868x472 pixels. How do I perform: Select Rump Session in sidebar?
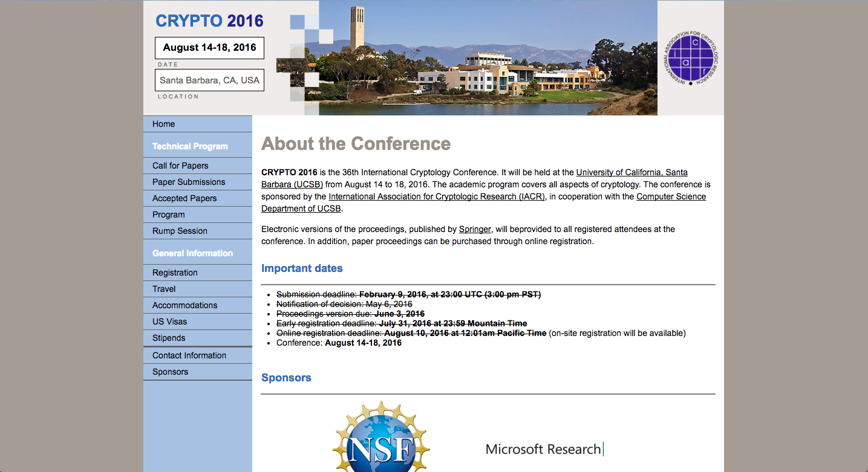198,231
